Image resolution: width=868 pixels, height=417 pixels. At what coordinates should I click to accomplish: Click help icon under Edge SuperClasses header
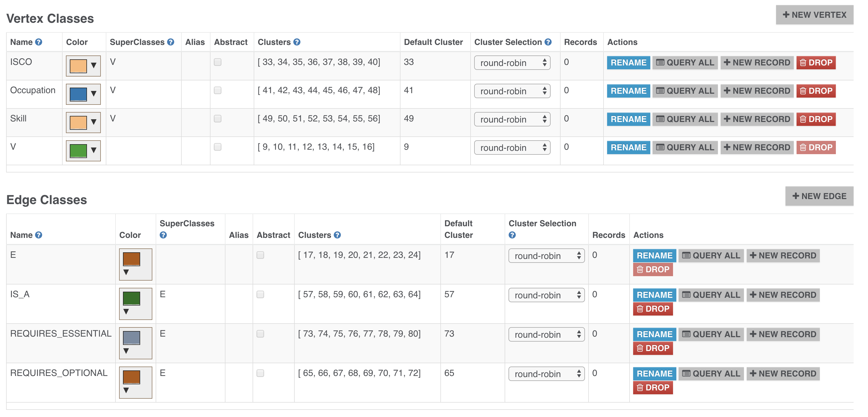pos(163,235)
